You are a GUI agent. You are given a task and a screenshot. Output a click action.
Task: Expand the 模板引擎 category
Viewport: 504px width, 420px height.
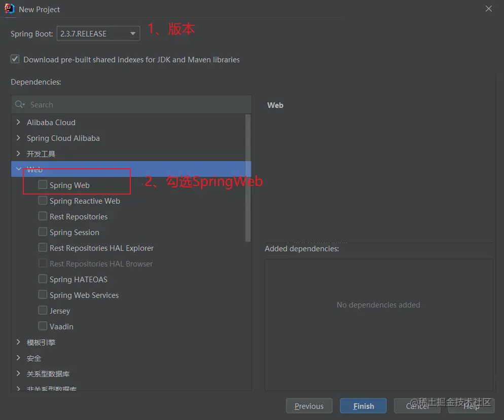click(x=18, y=342)
